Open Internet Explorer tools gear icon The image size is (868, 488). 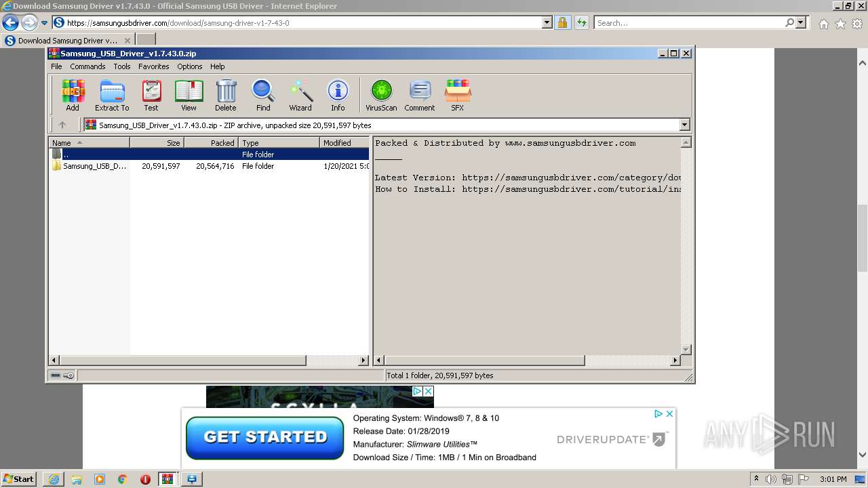(858, 24)
